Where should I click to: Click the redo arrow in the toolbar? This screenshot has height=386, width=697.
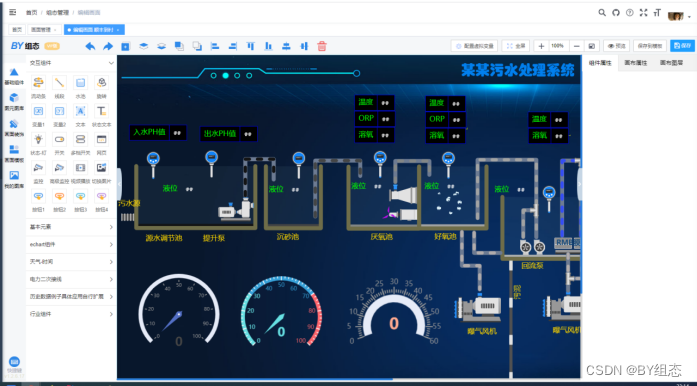[x=108, y=46]
